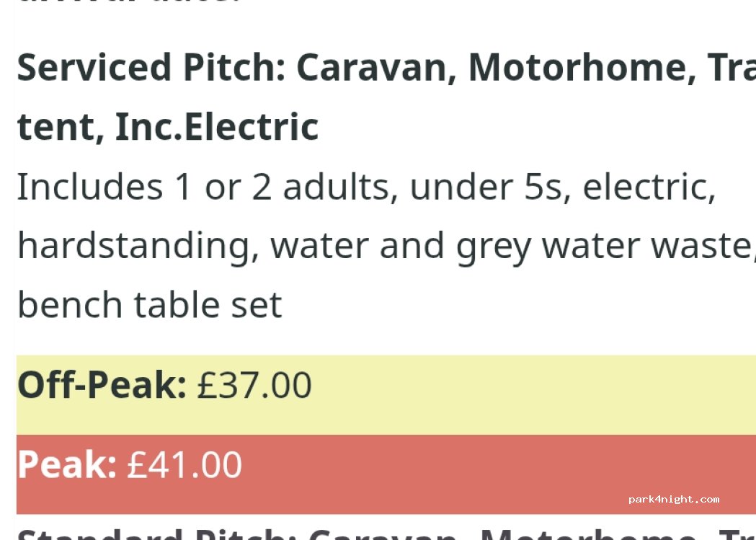Click the word "Caravan" in Serviced Pitch heading

click(x=376, y=67)
